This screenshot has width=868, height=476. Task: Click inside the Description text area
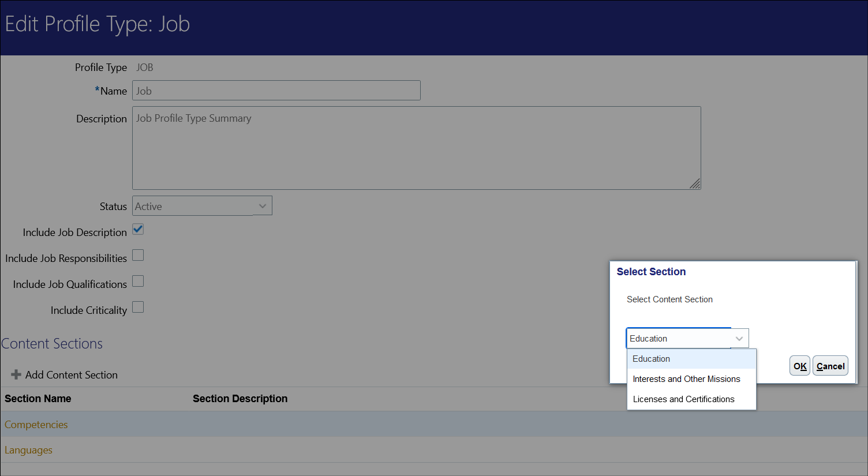(x=417, y=148)
